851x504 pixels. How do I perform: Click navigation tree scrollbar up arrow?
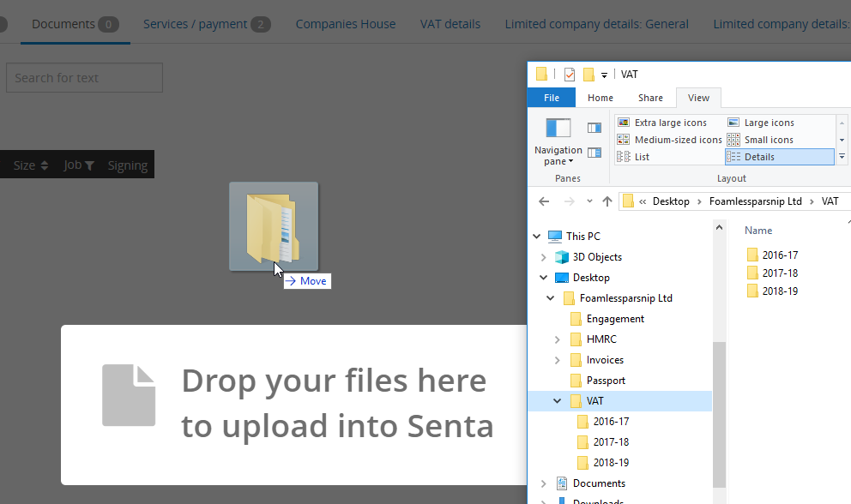point(719,228)
